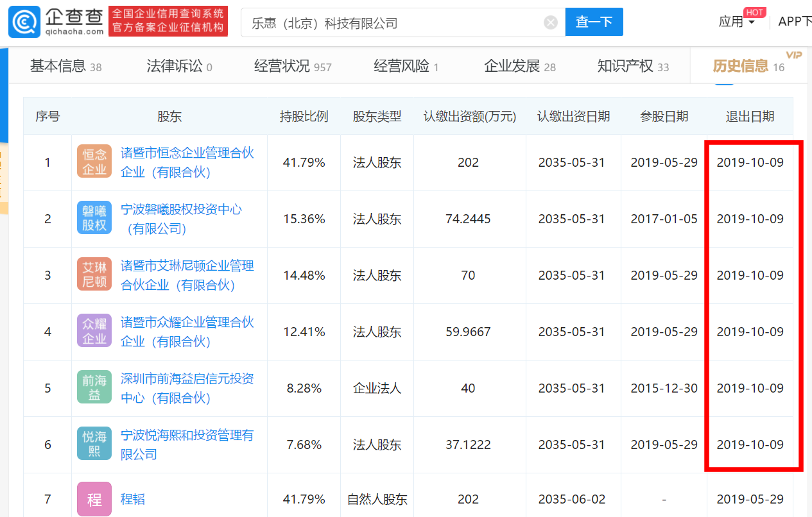This screenshot has height=517, width=812.
Task: Select the 7.68% shareholding cell
Action: 304,445
